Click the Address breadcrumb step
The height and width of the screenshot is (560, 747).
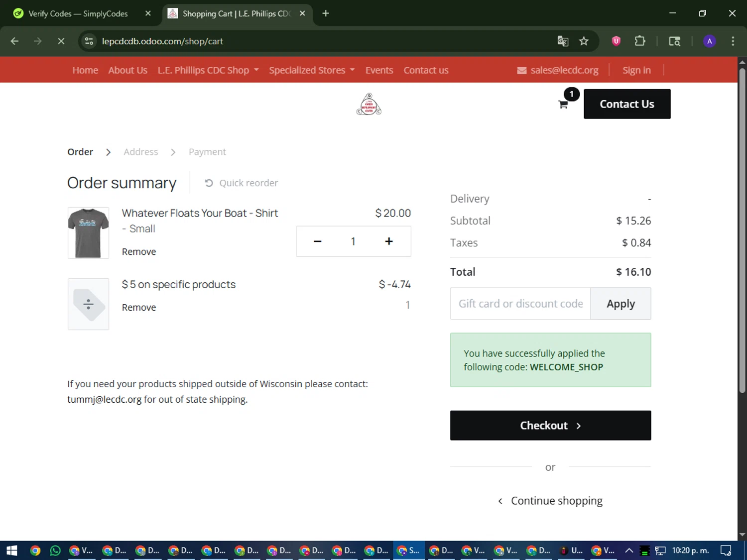(x=141, y=152)
